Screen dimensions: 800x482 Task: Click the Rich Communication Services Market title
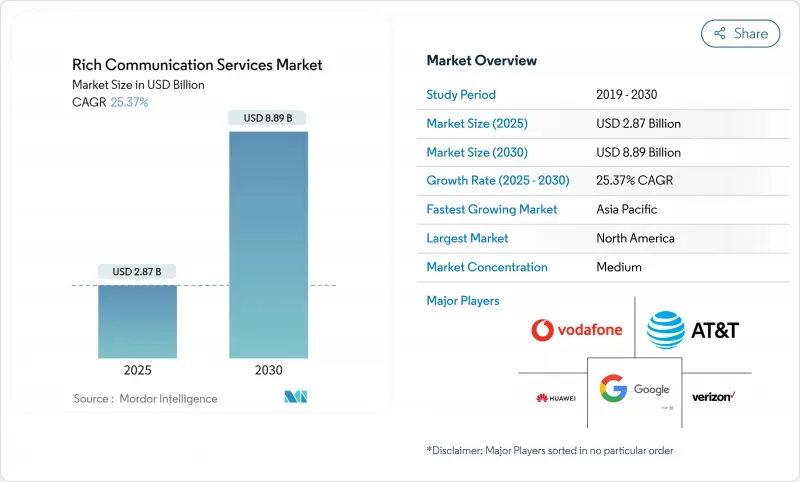(x=197, y=65)
